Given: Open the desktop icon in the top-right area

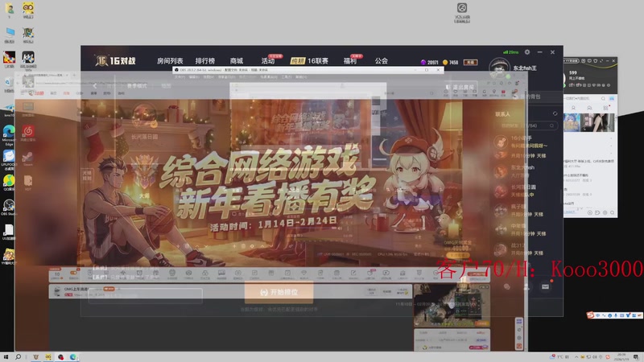Looking at the screenshot, I should coord(462,12).
